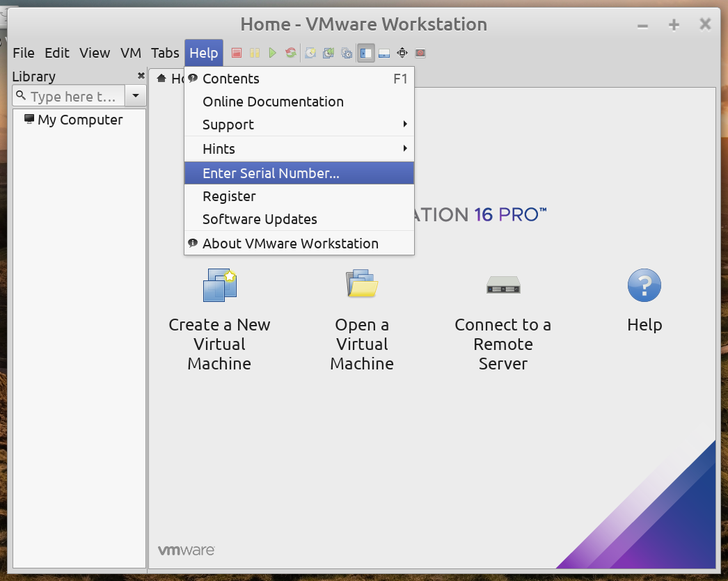Open the Snapshot Manager toolbar icon
The image size is (728, 581).
point(347,53)
